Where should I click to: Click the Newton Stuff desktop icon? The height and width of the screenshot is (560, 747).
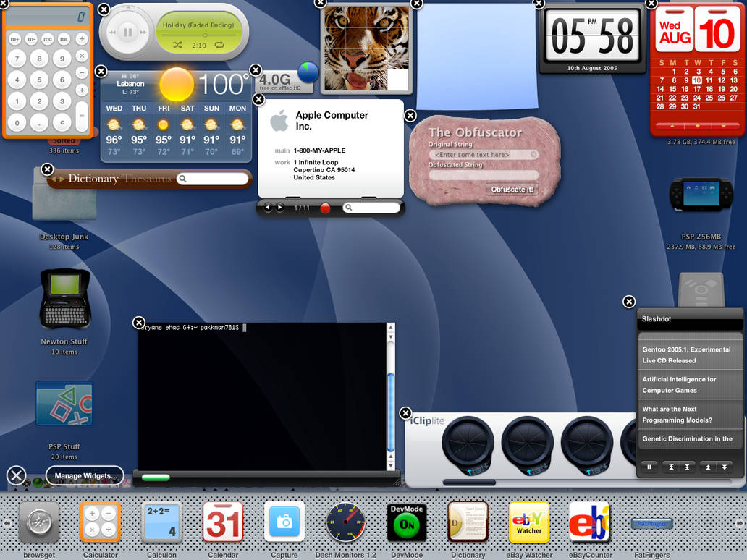[65, 299]
